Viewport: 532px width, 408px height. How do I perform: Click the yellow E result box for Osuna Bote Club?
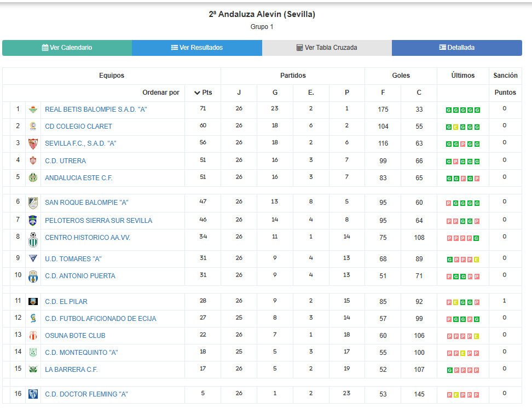tap(476, 336)
